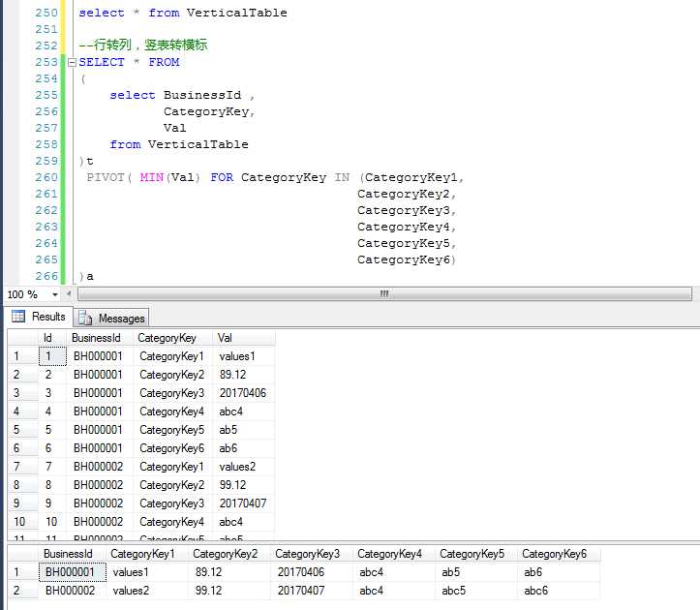Select 99.12 cell in first grid

(244, 485)
